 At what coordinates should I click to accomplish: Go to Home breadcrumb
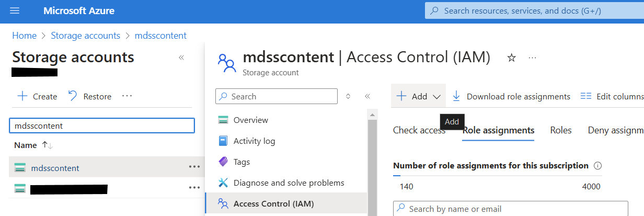[24, 36]
